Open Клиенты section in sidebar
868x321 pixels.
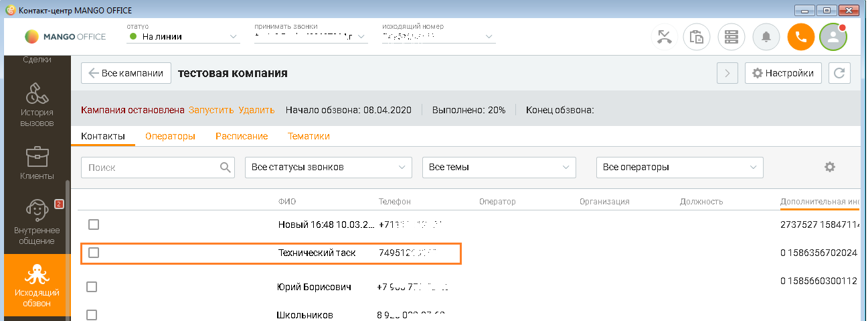tap(37, 163)
